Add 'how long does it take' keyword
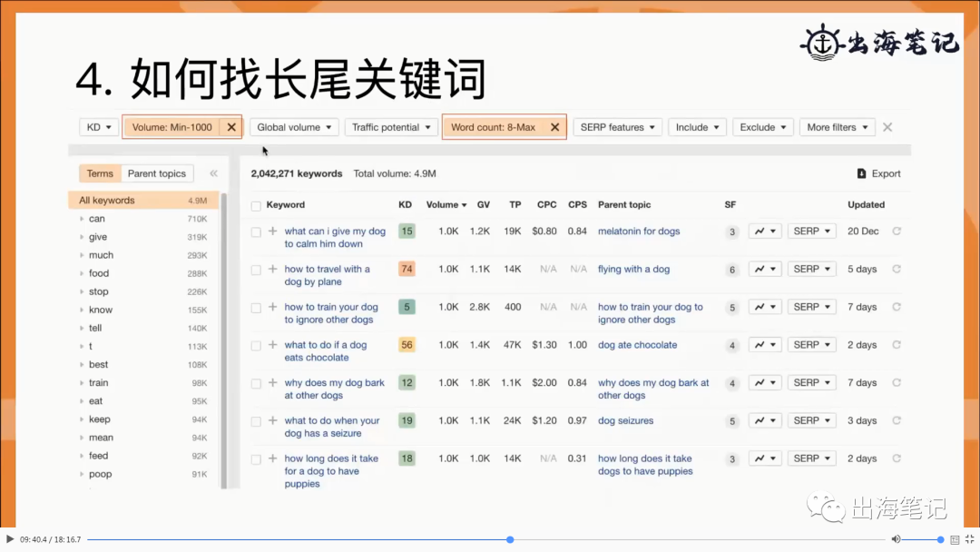Screen dimensions: 980x552 tap(272, 458)
